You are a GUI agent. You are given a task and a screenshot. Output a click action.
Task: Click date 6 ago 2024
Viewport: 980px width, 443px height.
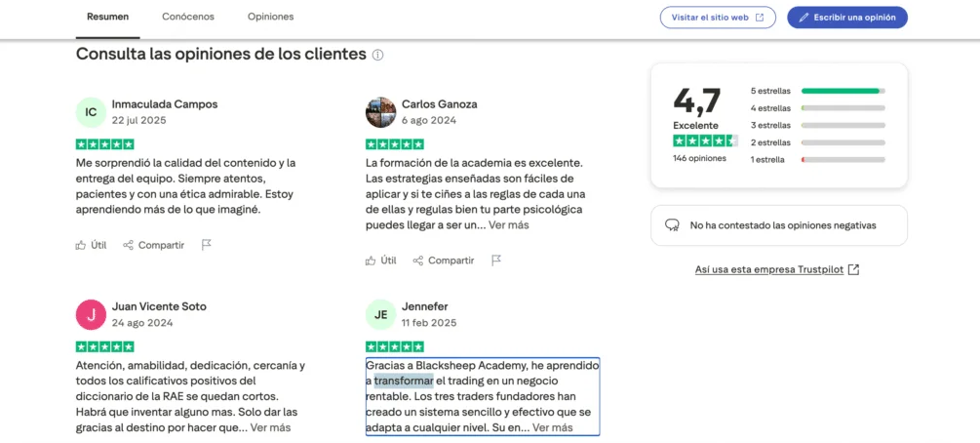(x=429, y=120)
